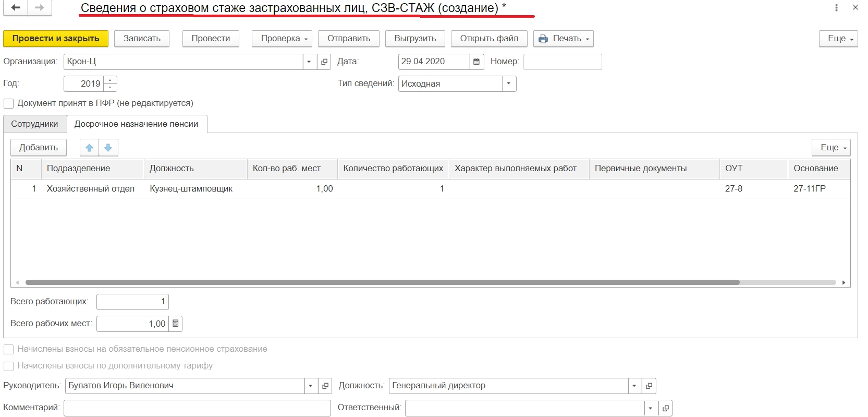Select the Хозяйственный отдел cell
868x417 pixels.
coord(93,189)
